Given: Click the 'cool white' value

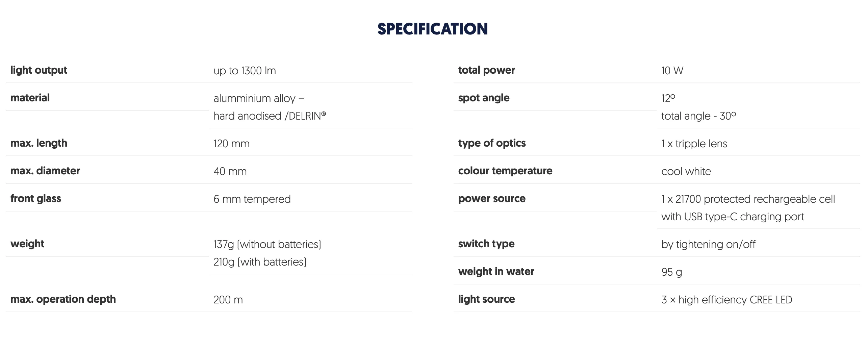Looking at the screenshot, I should [686, 172].
